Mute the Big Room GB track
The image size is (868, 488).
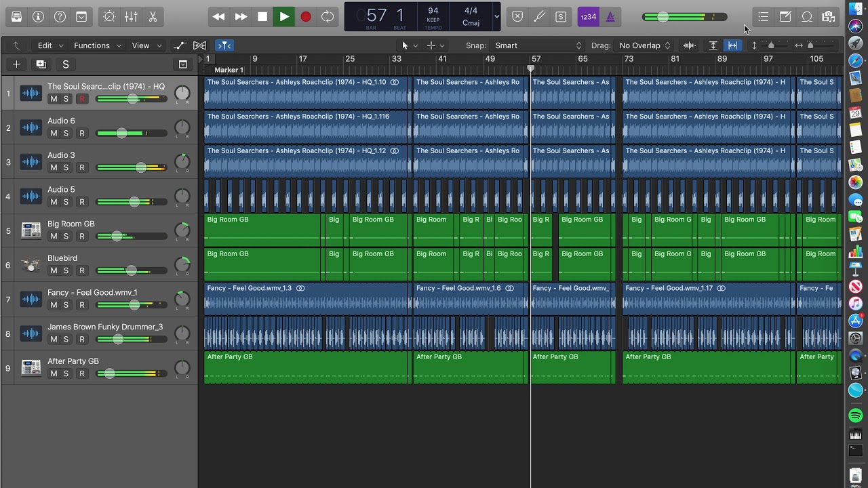pos(54,237)
